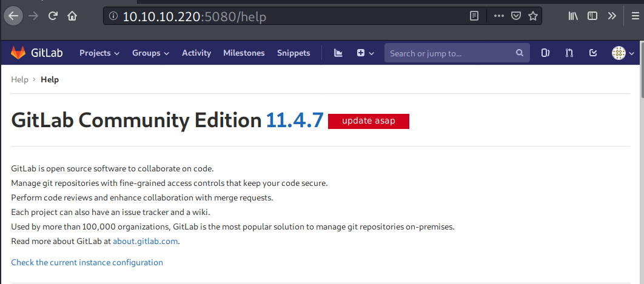The height and width of the screenshot is (284, 644).
Task: Click the first Help breadcrumb link
Action: tap(20, 79)
